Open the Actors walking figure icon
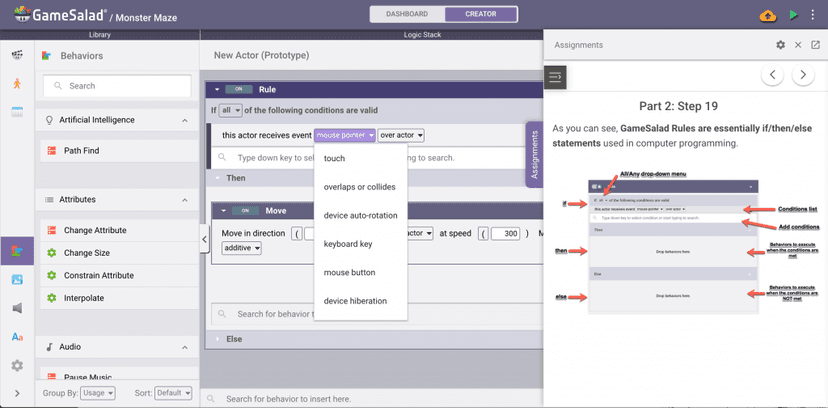Screen dimensions: 828x408 pyautogui.click(x=17, y=83)
